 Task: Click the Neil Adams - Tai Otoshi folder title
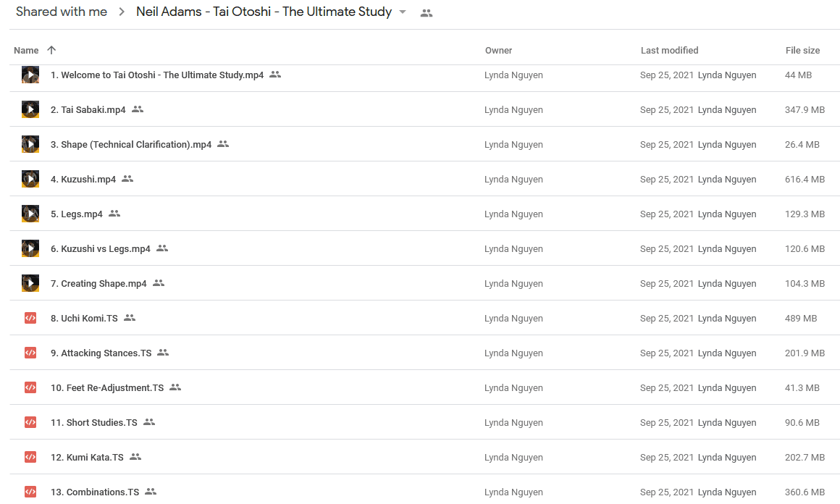(264, 12)
